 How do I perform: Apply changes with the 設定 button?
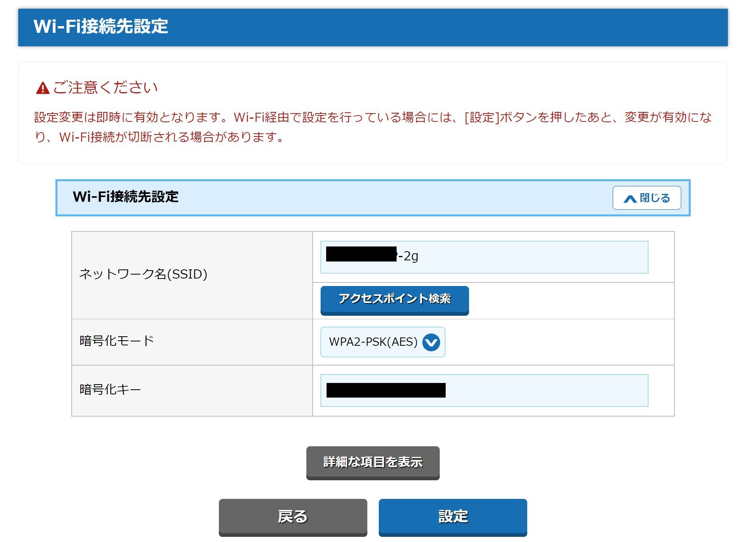pyautogui.click(x=452, y=517)
